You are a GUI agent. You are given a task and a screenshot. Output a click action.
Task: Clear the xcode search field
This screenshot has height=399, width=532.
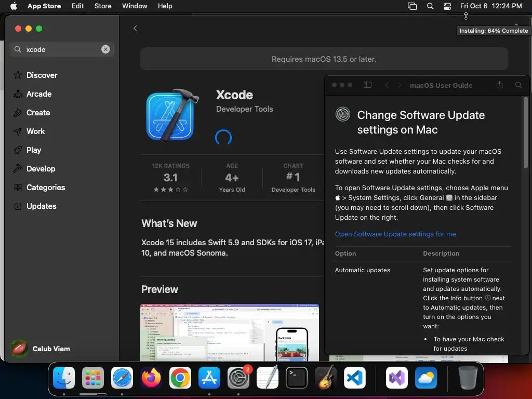click(105, 49)
